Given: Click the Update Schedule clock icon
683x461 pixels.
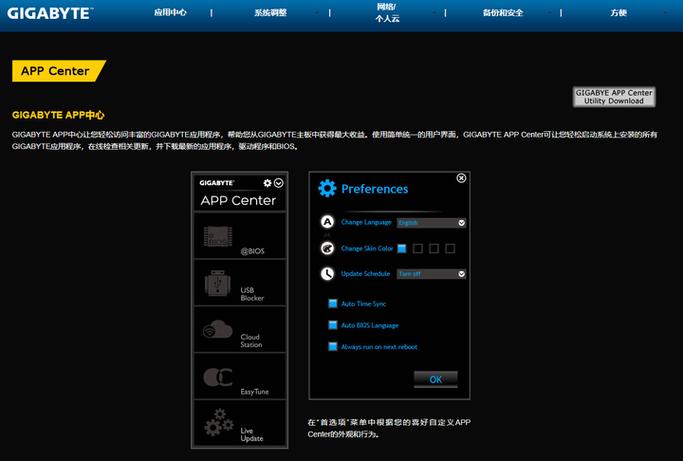Looking at the screenshot, I should 327,274.
